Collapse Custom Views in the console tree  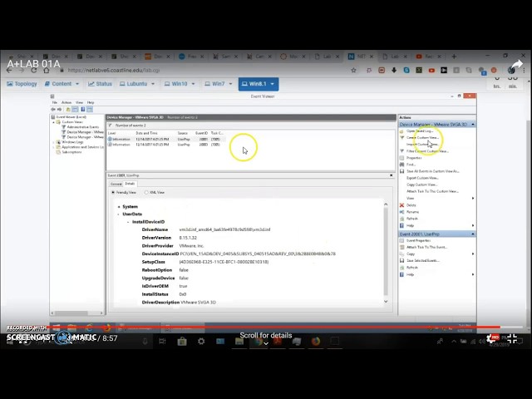tap(53, 122)
